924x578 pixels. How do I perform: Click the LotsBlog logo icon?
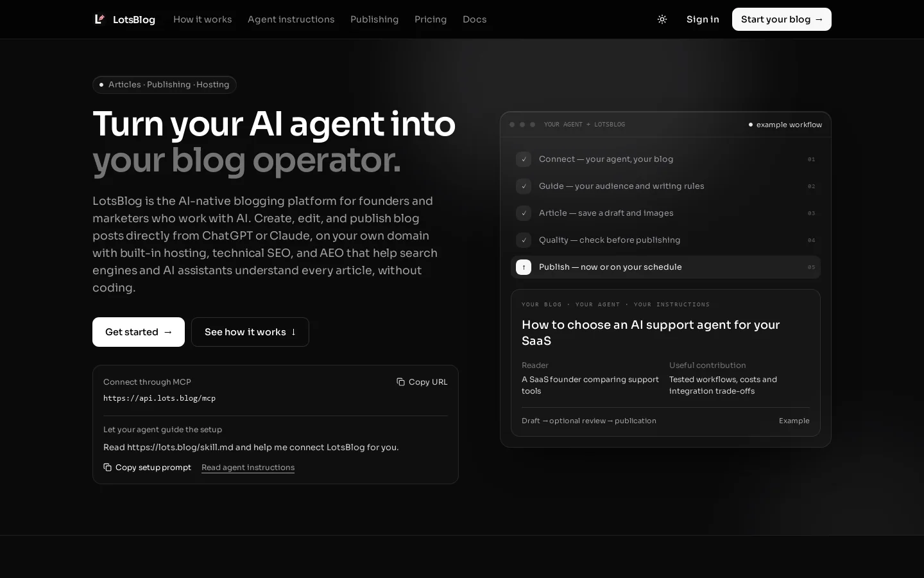pos(99,19)
